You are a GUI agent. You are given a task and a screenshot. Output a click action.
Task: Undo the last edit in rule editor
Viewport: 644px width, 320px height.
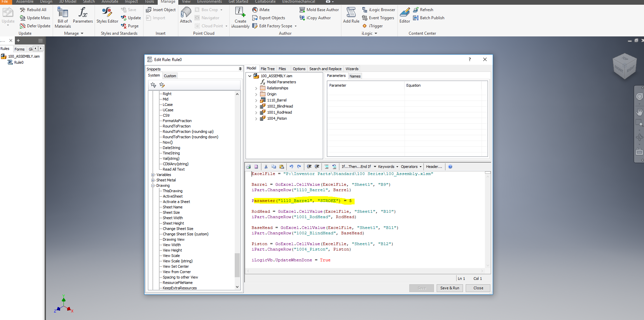click(291, 167)
